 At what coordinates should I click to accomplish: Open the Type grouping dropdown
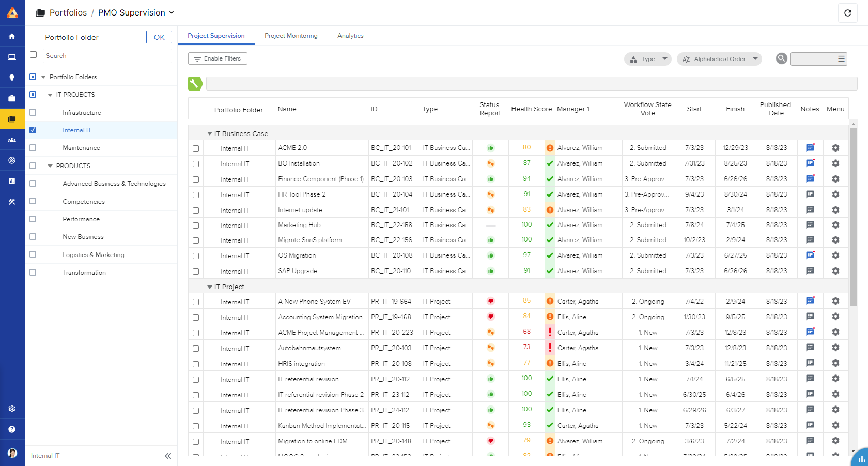pyautogui.click(x=648, y=59)
